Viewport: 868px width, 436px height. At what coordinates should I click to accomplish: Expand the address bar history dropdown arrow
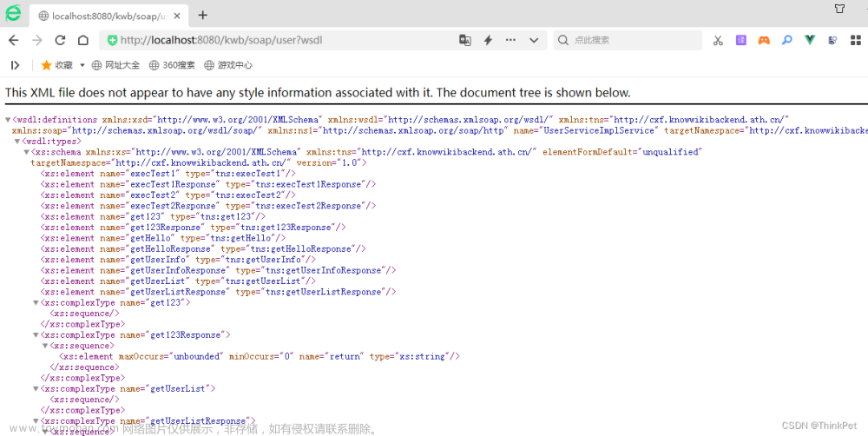click(534, 40)
